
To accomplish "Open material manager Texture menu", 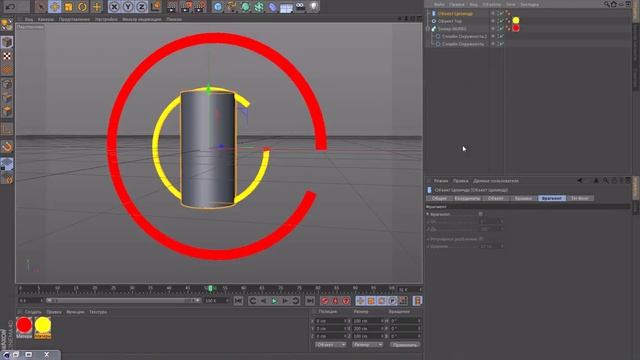I will pos(98,312).
